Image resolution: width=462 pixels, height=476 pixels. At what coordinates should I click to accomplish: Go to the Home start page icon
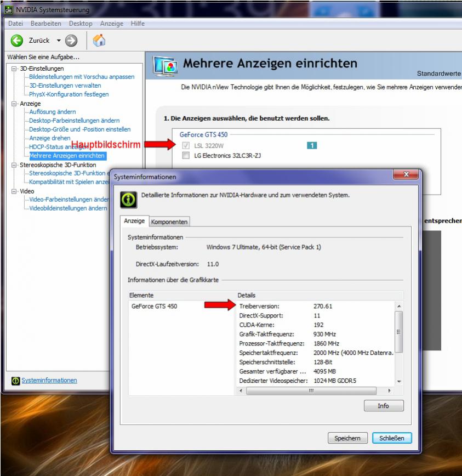(99, 41)
